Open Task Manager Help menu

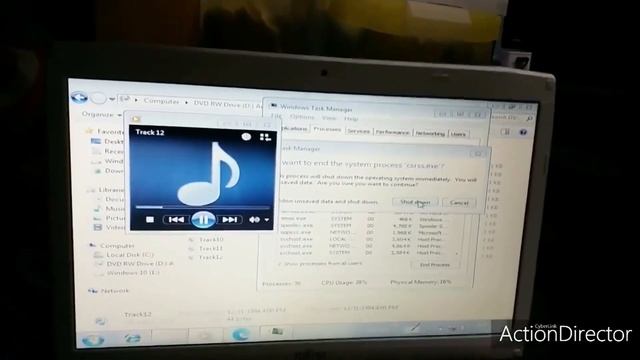tap(351, 119)
